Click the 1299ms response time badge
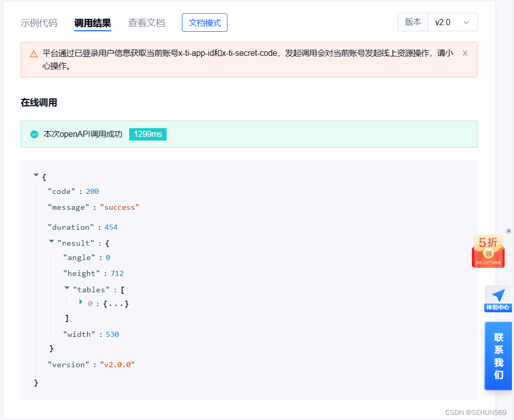 (148, 134)
